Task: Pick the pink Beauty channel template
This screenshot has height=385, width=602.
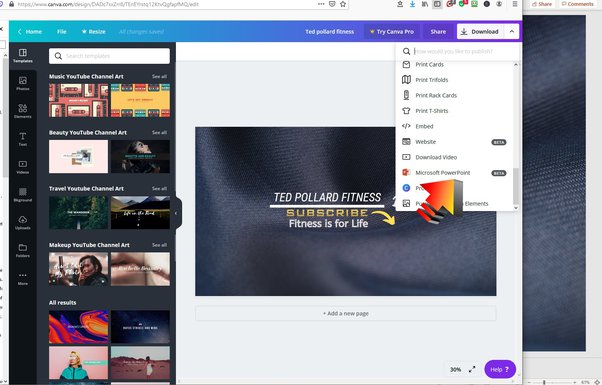Action: click(x=78, y=157)
